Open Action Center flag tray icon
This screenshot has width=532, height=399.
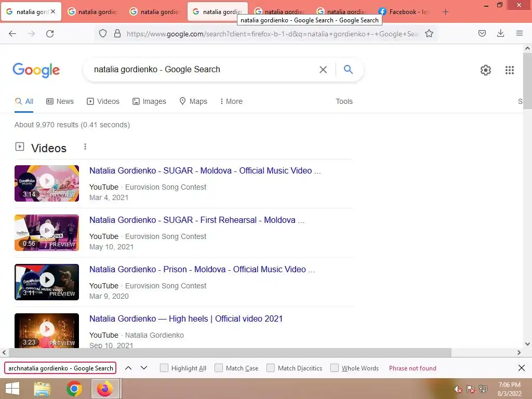471,389
